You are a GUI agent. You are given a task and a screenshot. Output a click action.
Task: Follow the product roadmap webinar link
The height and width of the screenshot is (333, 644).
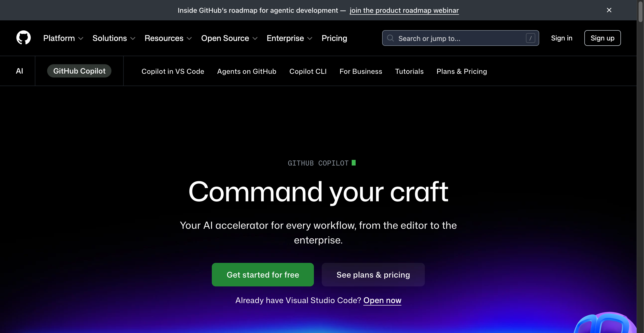tap(404, 10)
